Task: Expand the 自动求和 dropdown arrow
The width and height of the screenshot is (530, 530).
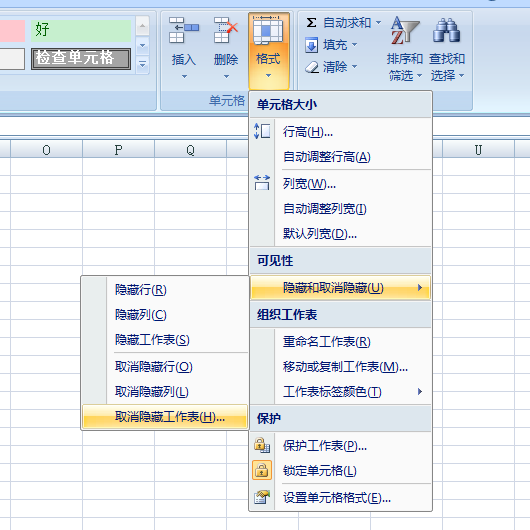Action: [x=379, y=23]
